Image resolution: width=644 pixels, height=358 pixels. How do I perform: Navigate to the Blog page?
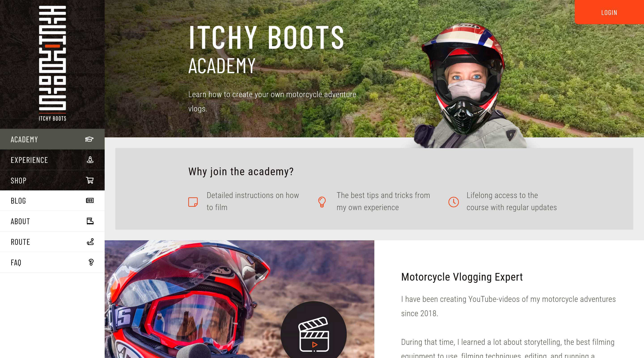point(52,201)
